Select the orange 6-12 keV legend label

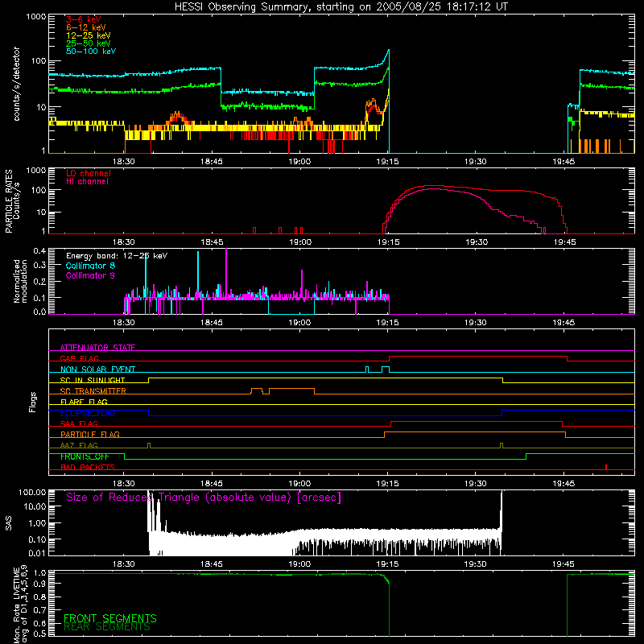coord(86,27)
